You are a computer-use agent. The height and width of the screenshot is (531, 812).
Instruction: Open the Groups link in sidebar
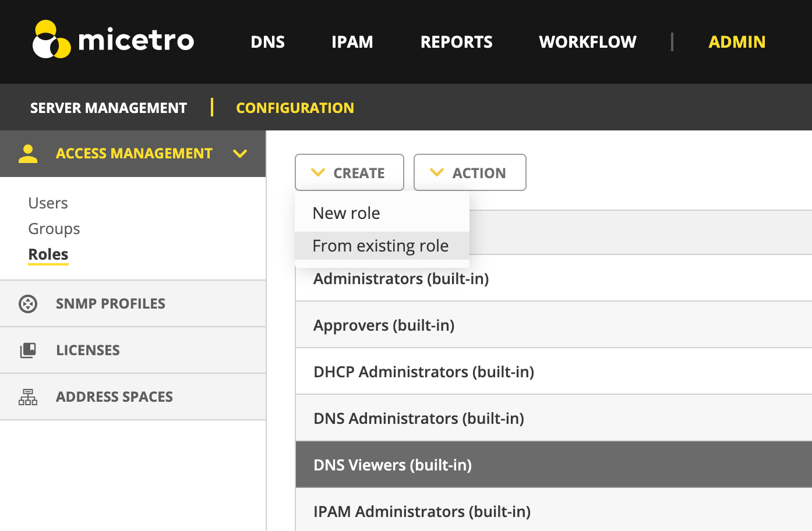(x=54, y=229)
